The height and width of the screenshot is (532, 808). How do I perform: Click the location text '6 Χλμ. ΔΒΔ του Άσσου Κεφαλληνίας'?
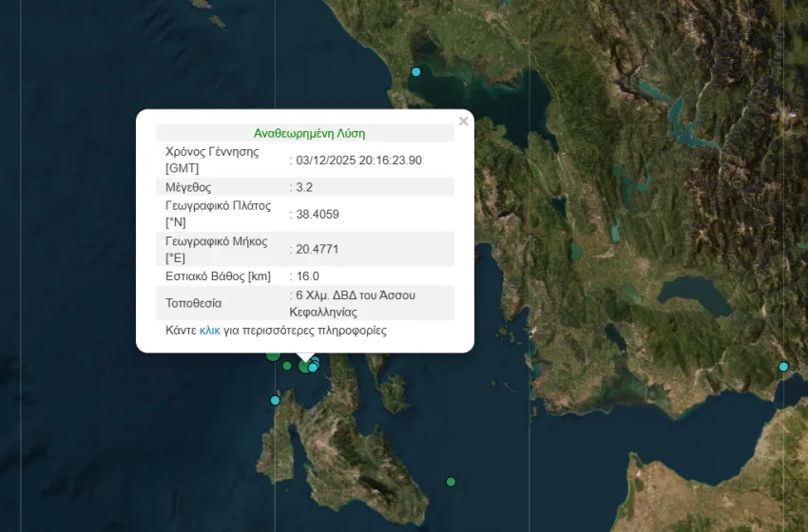353,303
